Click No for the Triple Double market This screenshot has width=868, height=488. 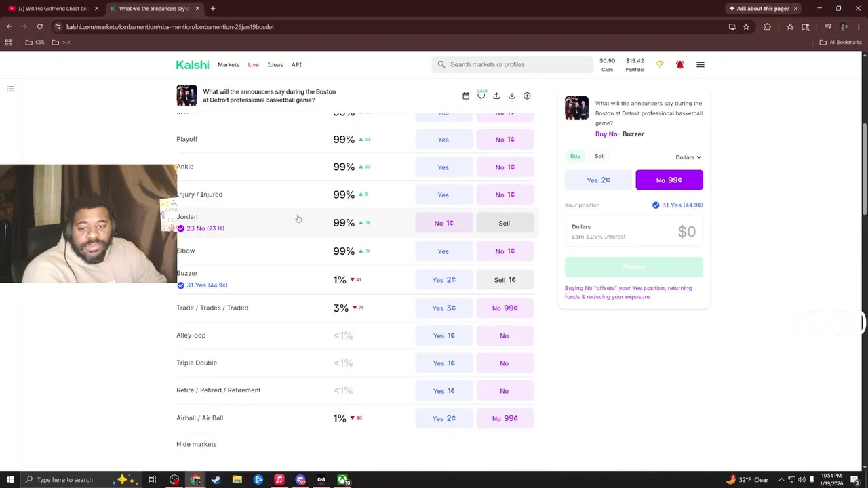[505, 363]
